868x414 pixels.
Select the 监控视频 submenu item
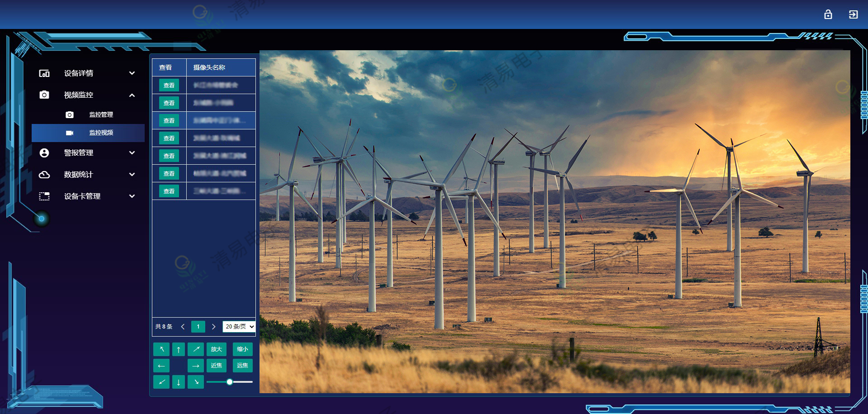point(101,133)
